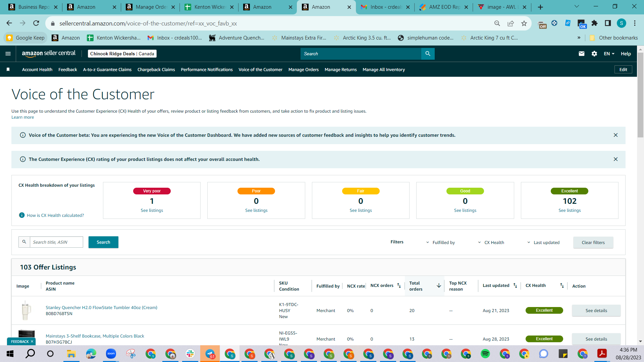
Task: Open the Learn more link
Action: click(23, 117)
